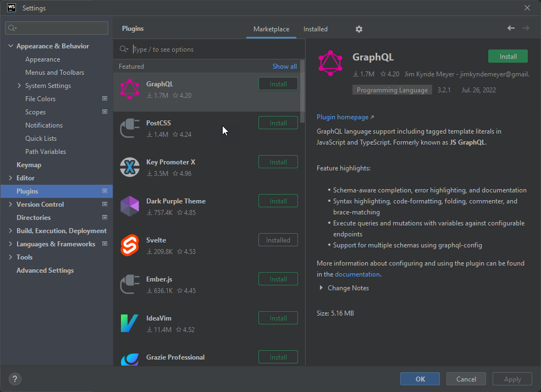
Task: Select Notifications settings item
Action: pyautogui.click(x=44, y=125)
